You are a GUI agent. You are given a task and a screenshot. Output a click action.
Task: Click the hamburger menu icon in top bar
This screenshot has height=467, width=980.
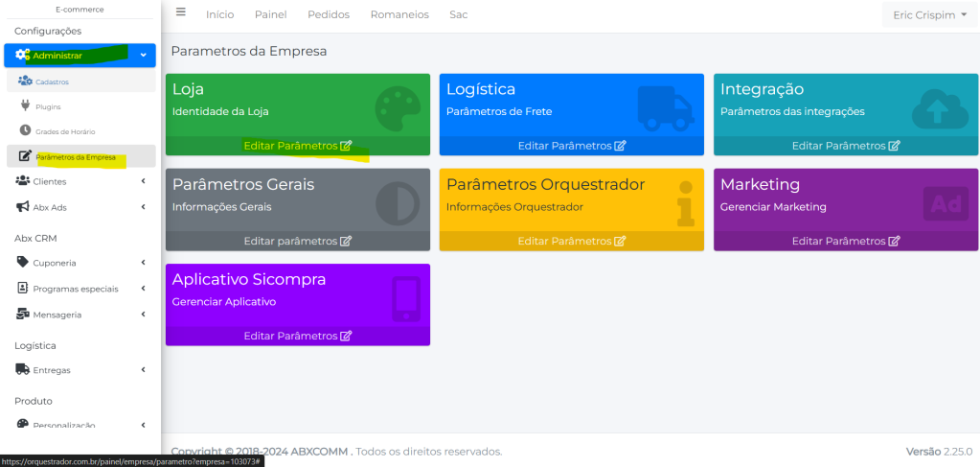tap(181, 13)
